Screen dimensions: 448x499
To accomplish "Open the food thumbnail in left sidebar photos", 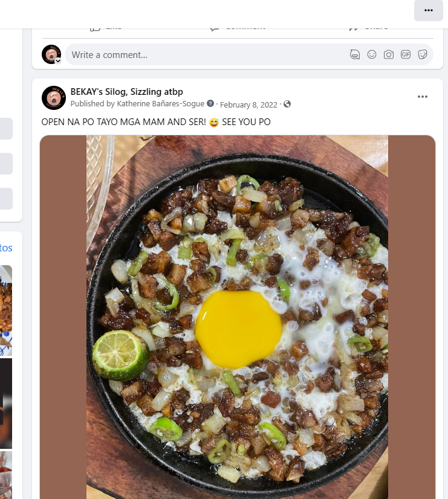I will click(x=6, y=308).
